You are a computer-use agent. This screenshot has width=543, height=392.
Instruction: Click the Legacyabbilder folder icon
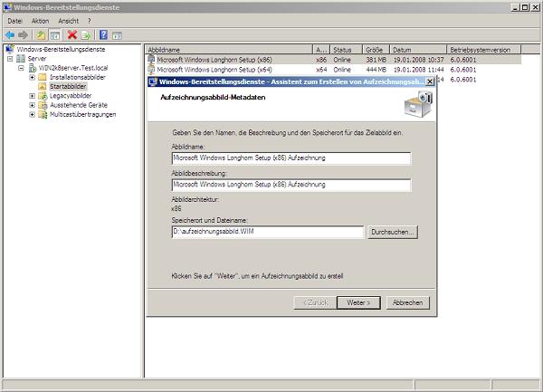43,96
